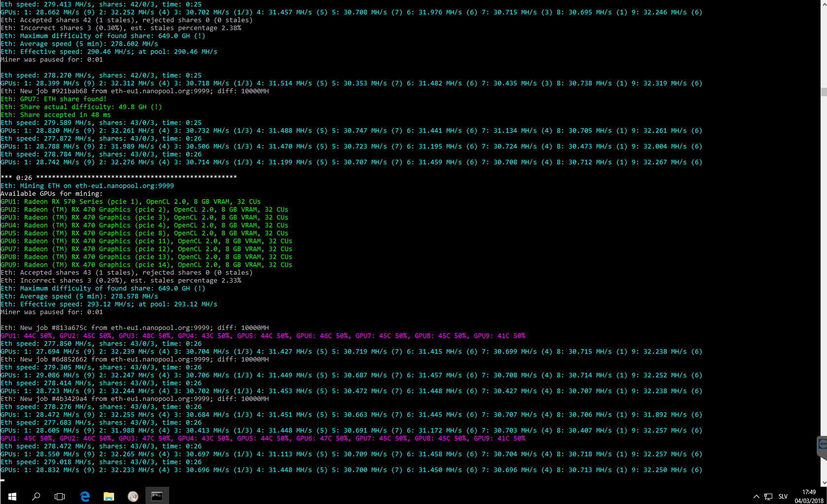Open the side panel widget on right edge
This screenshot has width=827, height=504.
coord(822,448)
